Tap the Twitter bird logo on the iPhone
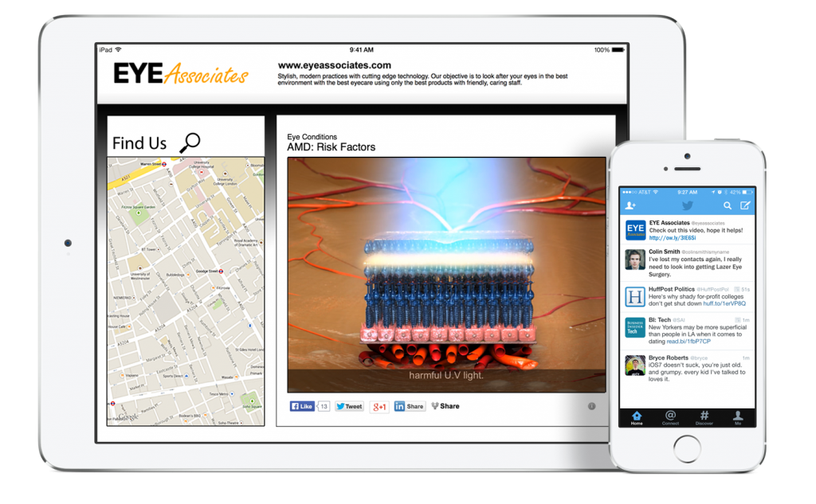 688,205
